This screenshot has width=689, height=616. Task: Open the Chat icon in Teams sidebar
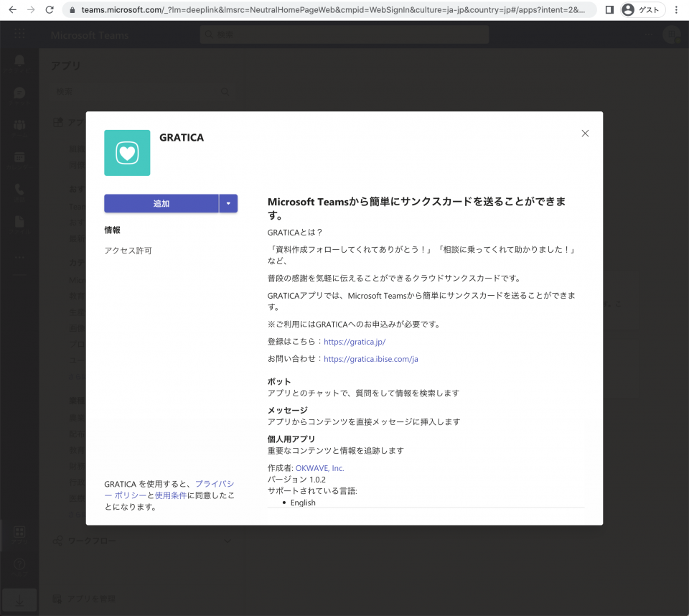click(x=19, y=96)
